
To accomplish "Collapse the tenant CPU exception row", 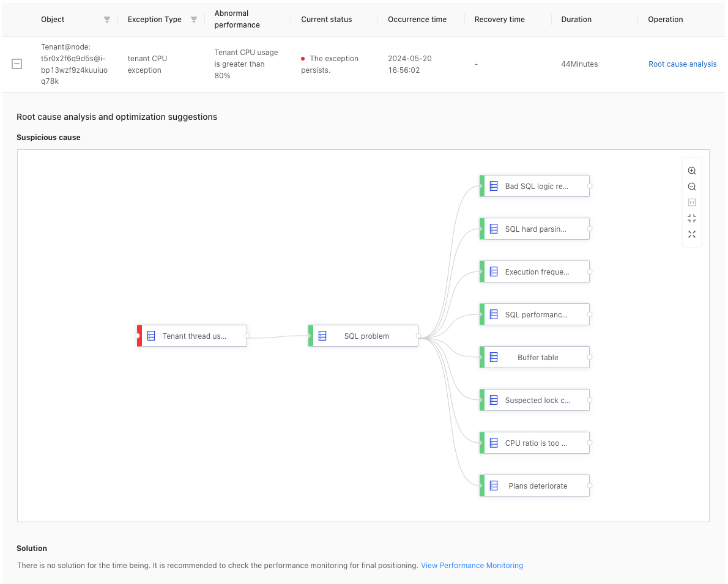I will coord(17,64).
